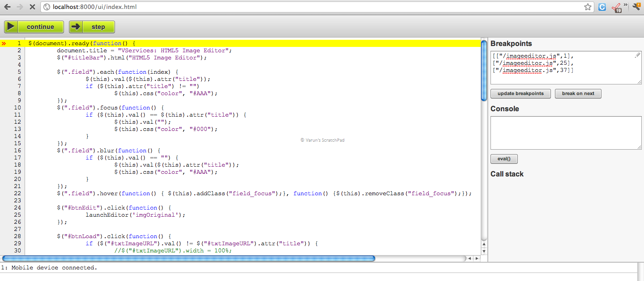Click the $(".field").blur code line
Screen dimensions: 644x281
coord(108,151)
